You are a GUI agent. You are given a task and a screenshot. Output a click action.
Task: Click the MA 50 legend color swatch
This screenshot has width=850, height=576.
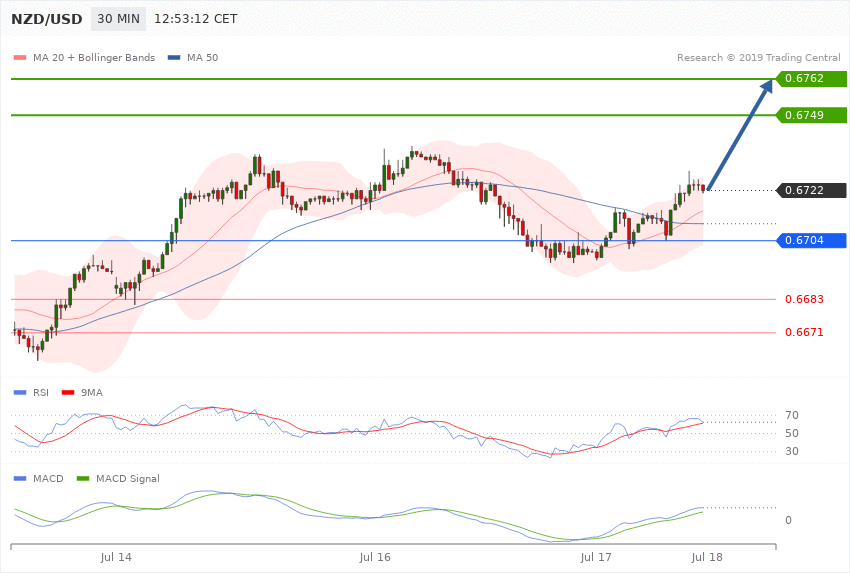coord(174,57)
